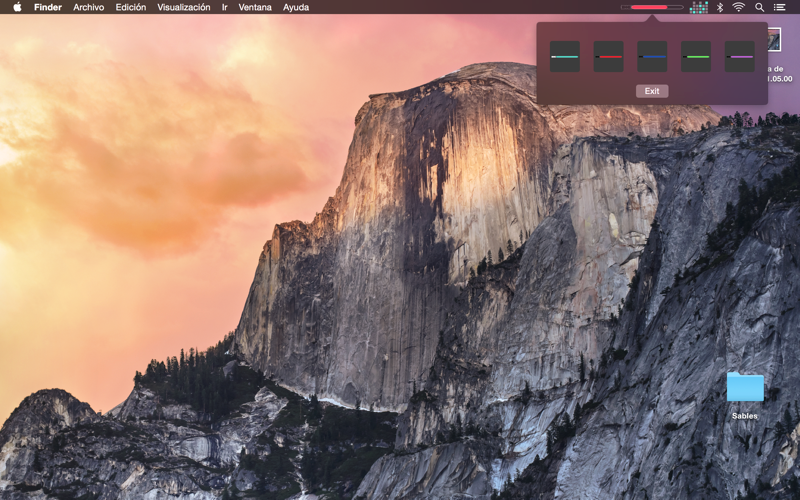Open the Finder menu
800x500 pixels.
[48, 7]
